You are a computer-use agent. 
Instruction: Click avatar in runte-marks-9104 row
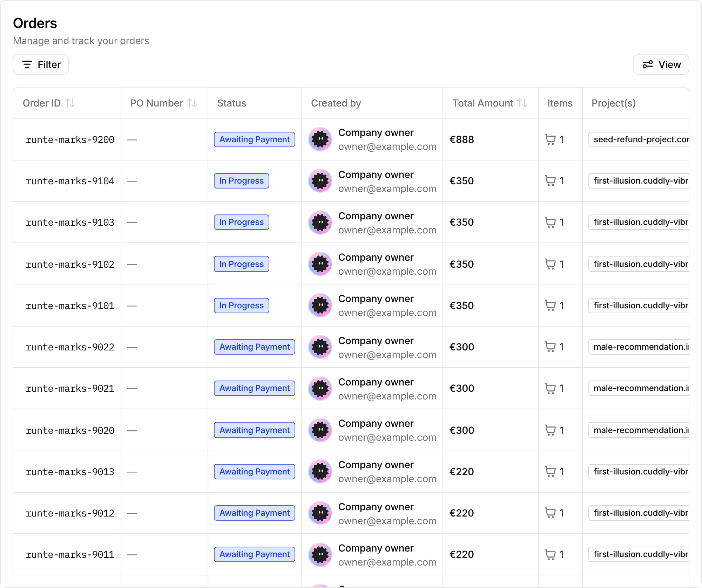coord(320,181)
